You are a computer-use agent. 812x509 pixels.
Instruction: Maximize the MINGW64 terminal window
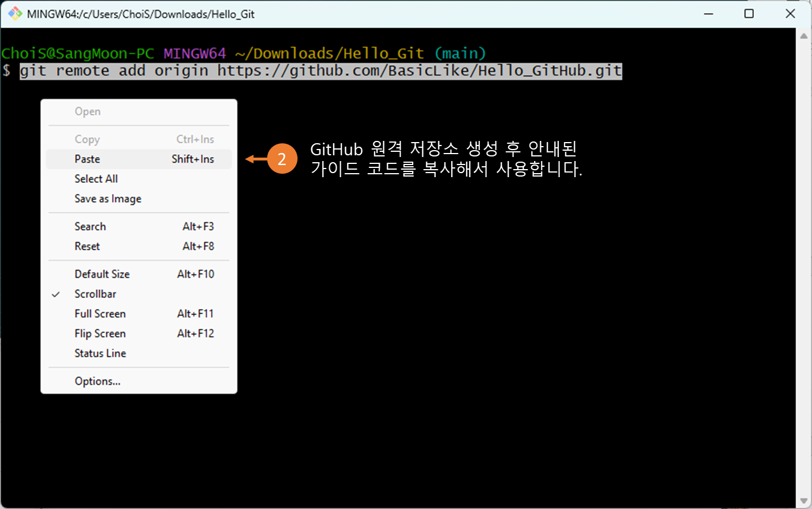(749, 13)
